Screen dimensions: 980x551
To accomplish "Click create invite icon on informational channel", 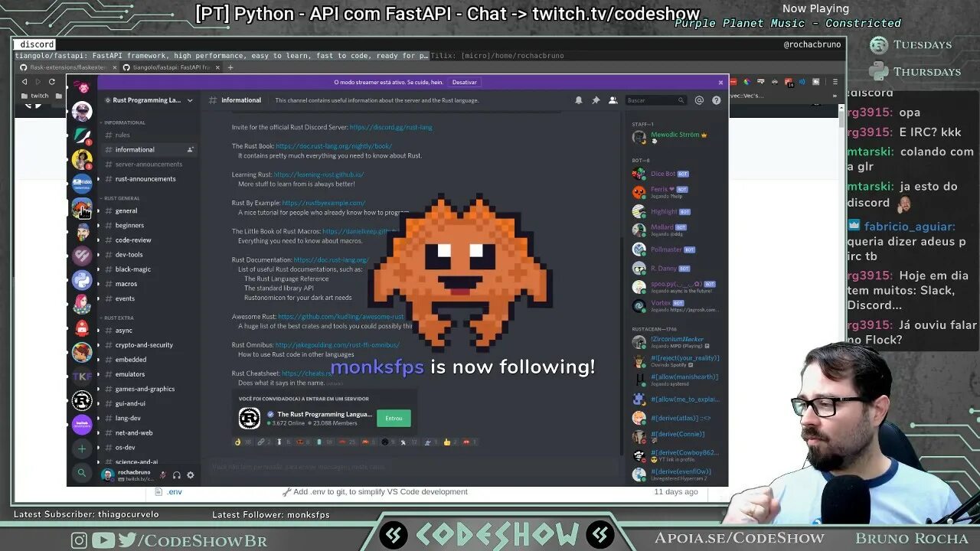I will 190,149.
